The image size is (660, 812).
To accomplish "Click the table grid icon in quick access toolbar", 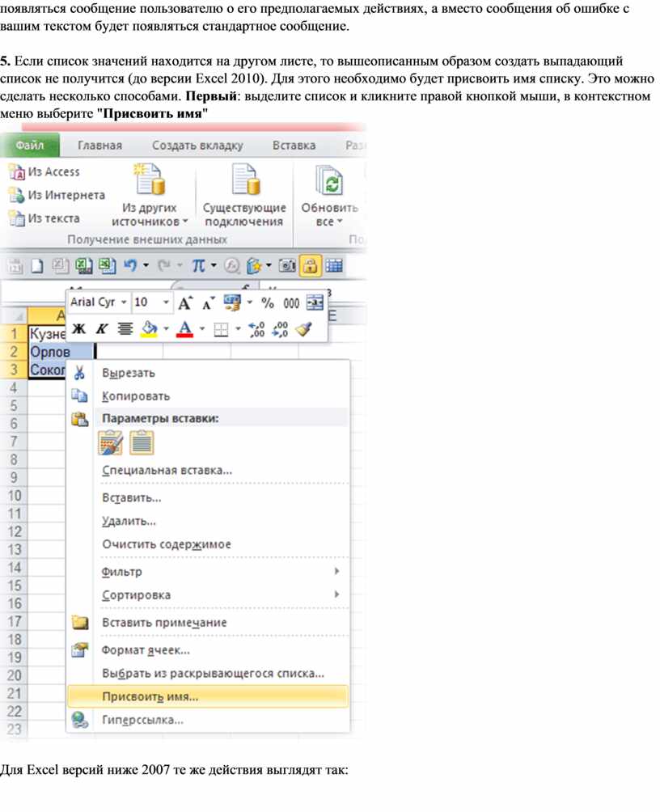I will 334,266.
